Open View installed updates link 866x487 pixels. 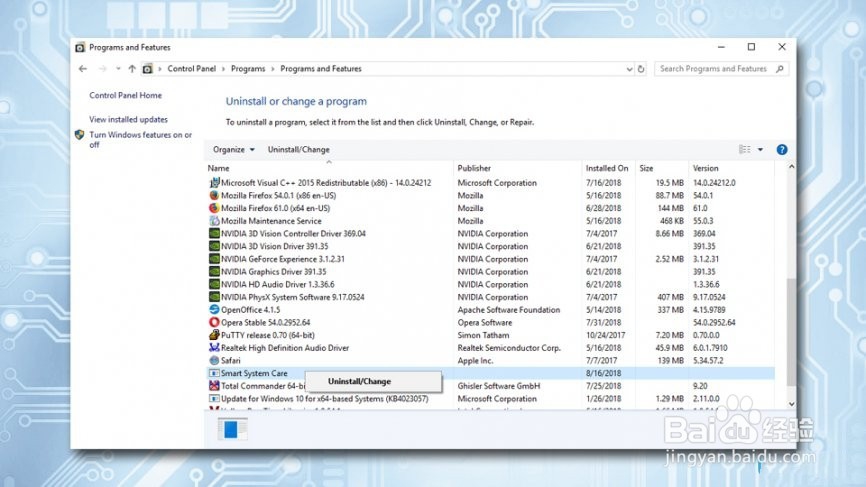coord(128,119)
